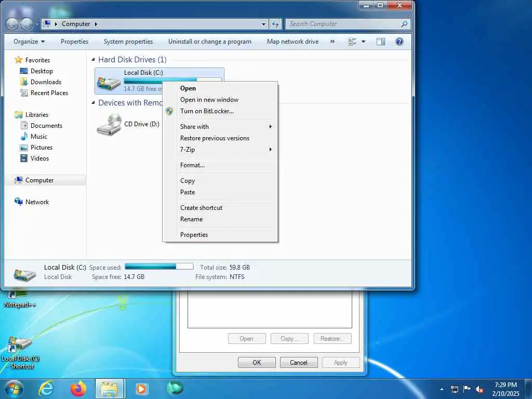This screenshot has height=399, width=532.
Task: Open Windows Media Player from taskbar
Action: [x=141, y=389]
